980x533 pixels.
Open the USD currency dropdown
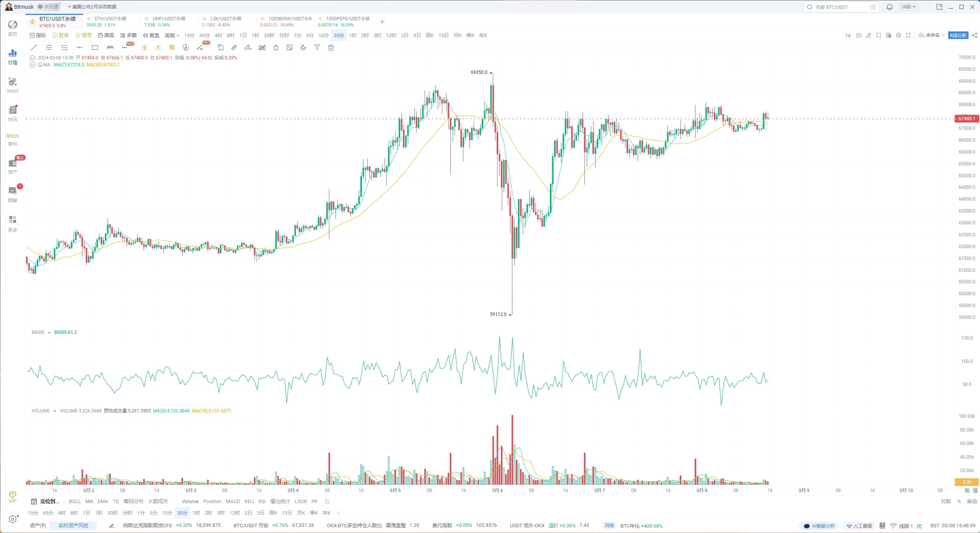(909, 7)
